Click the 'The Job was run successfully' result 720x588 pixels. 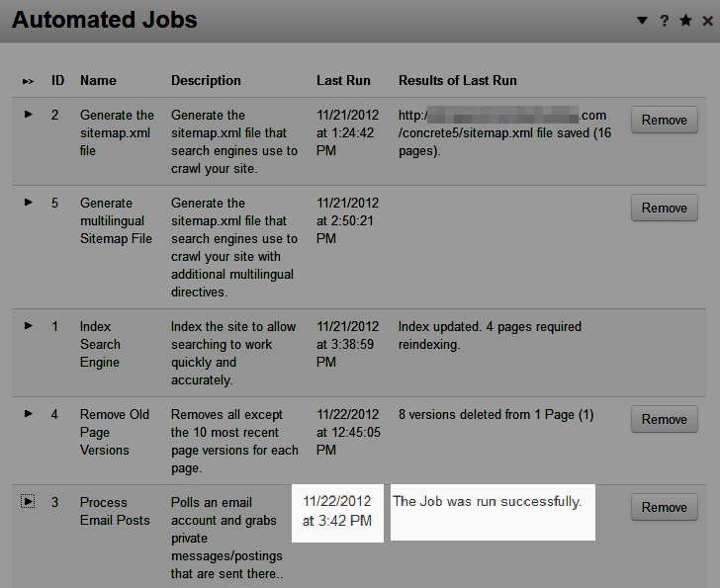coord(488,502)
